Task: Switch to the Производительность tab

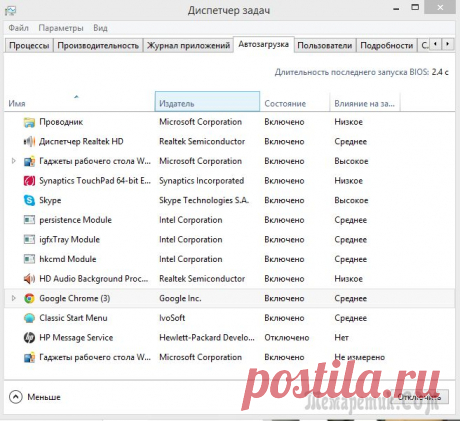Action: [x=98, y=45]
